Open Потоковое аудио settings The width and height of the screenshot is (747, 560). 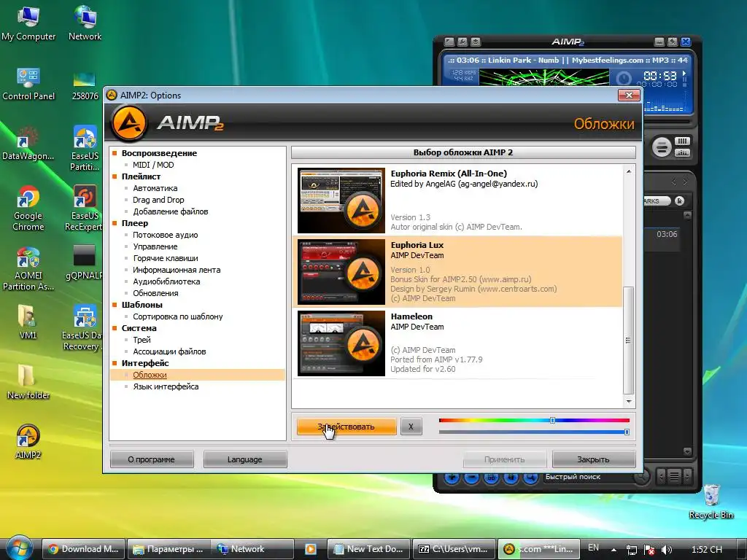(166, 235)
